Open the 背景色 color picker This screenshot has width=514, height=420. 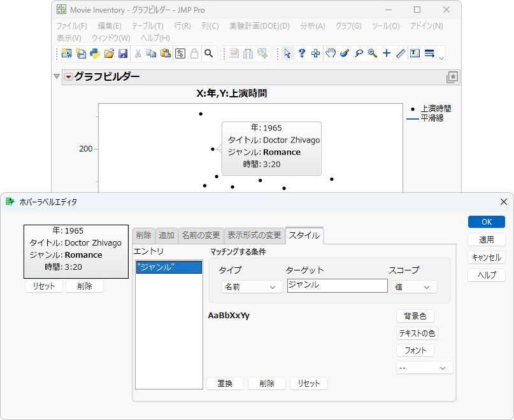[415, 316]
